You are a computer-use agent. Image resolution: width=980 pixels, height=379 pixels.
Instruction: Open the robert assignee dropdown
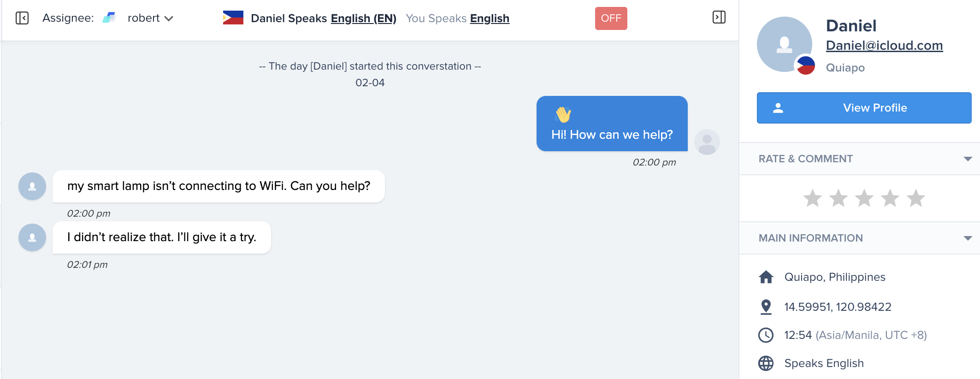[150, 18]
